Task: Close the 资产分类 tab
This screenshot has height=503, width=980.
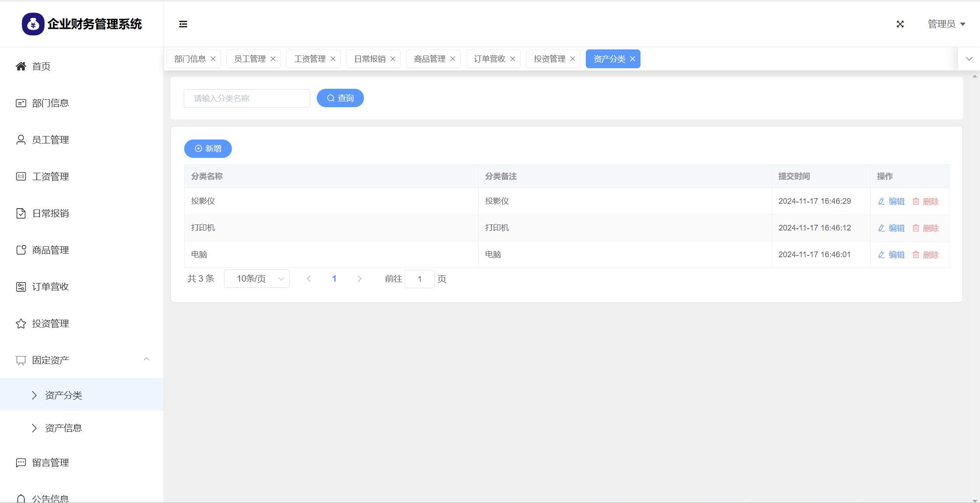Action: point(633,59)
